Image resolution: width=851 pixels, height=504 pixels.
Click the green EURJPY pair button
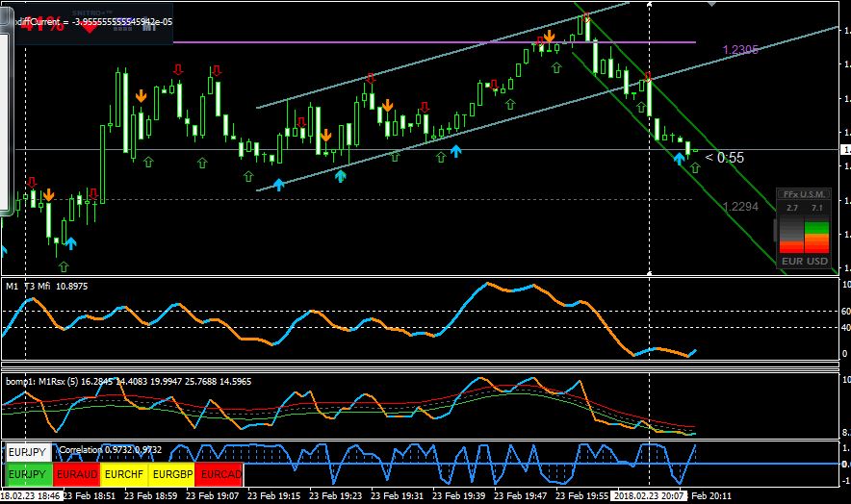click(x=29, y=474)
